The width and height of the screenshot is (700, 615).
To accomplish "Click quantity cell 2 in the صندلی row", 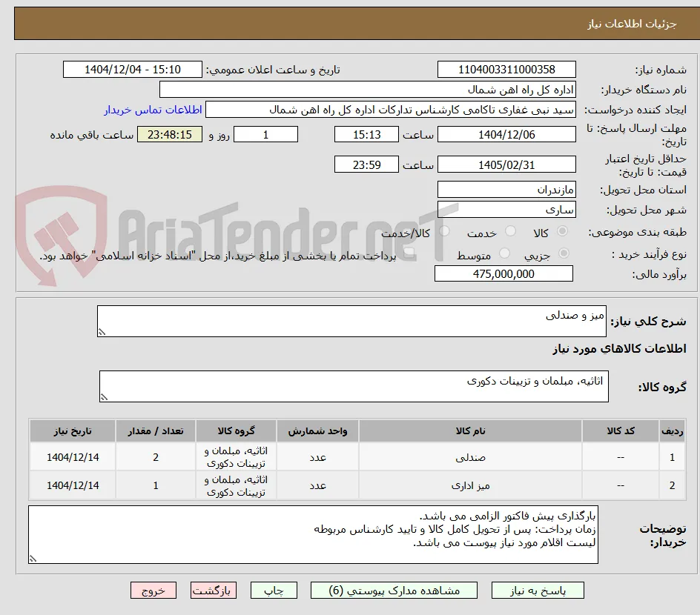I will 156,457.
